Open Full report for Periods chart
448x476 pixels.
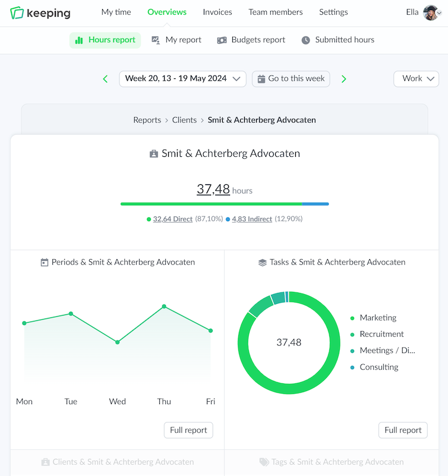pyautogui.click(x=188, y=430)
